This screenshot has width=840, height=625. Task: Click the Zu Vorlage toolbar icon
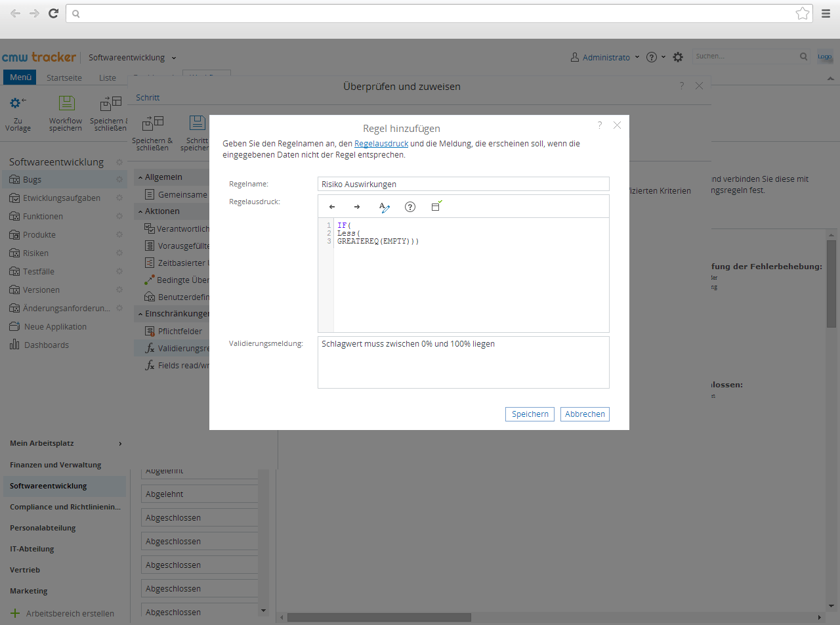click(x=18, y=102)
